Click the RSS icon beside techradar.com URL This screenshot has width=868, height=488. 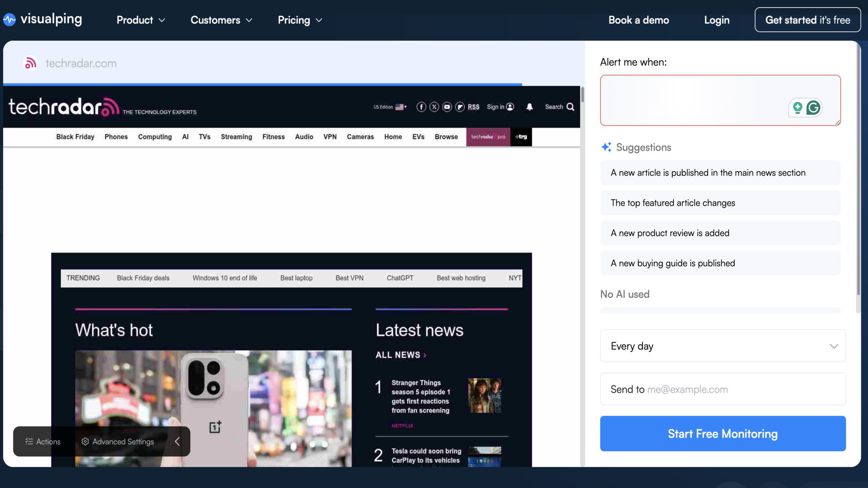[30, 63]
